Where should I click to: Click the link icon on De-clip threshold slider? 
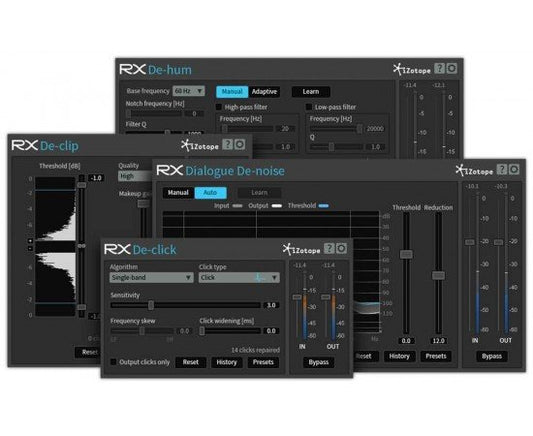pos(82,246)
